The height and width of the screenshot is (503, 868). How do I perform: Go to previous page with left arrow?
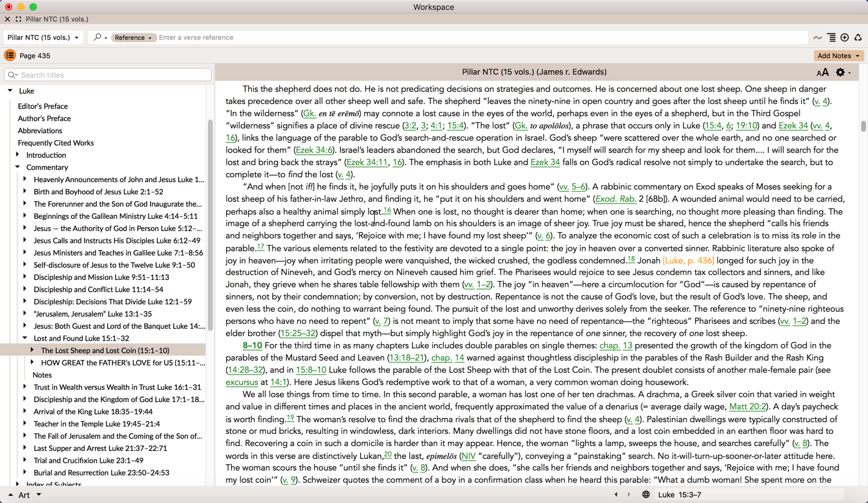click(x=616, y=494)
